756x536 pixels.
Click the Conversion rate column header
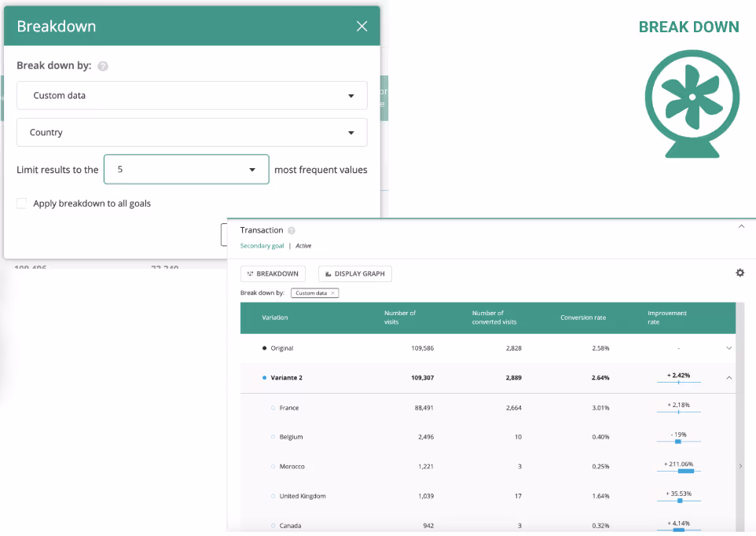tap(583, 318)
